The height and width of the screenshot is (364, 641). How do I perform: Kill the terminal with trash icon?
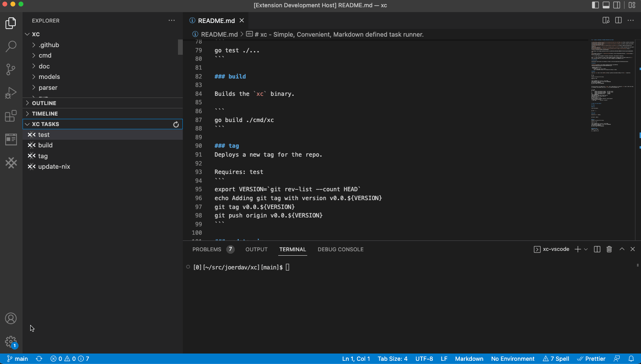(609, 249)
